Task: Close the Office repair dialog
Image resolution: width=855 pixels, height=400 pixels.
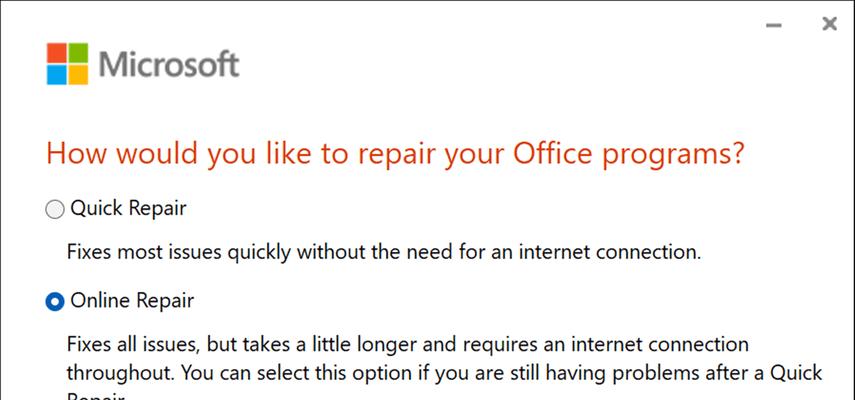Action: tap(829, 24)
